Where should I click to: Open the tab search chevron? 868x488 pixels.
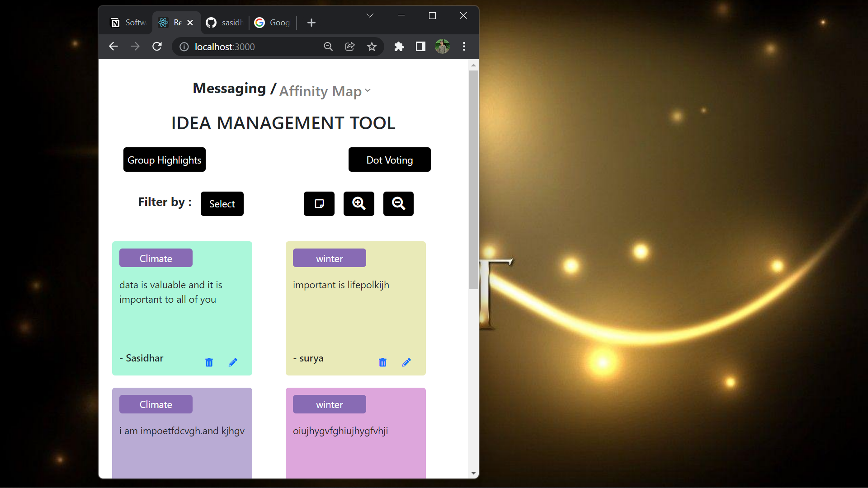[x=370, y=16]
